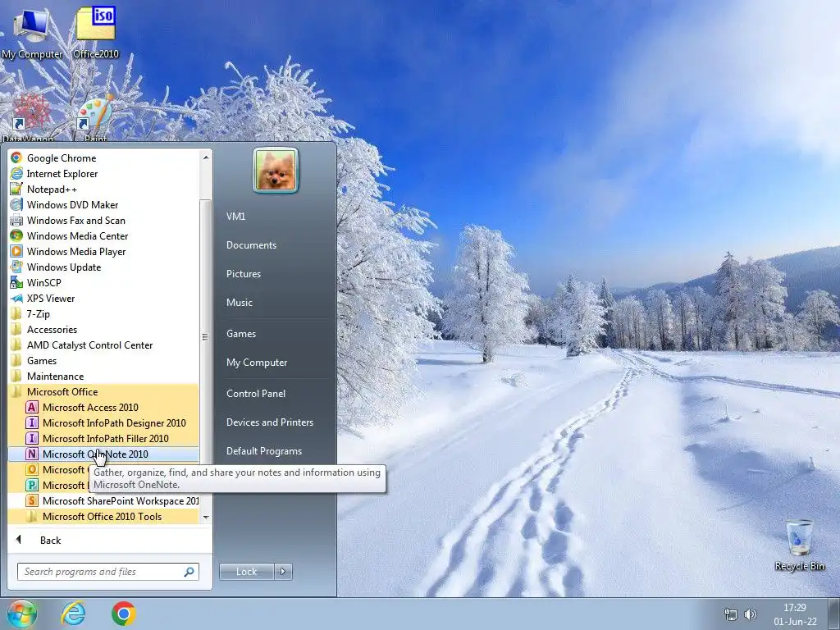
Task: Open the network tray icon
Action: click(x=731, y=614)
